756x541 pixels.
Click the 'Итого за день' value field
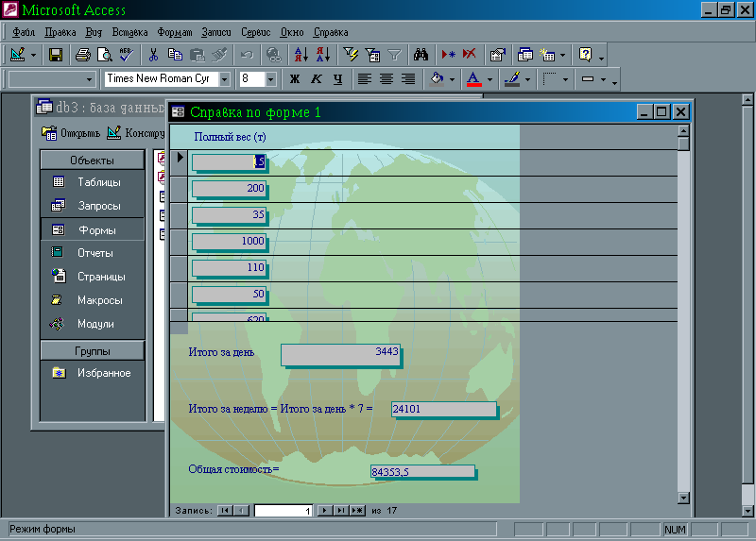(340, 354)
